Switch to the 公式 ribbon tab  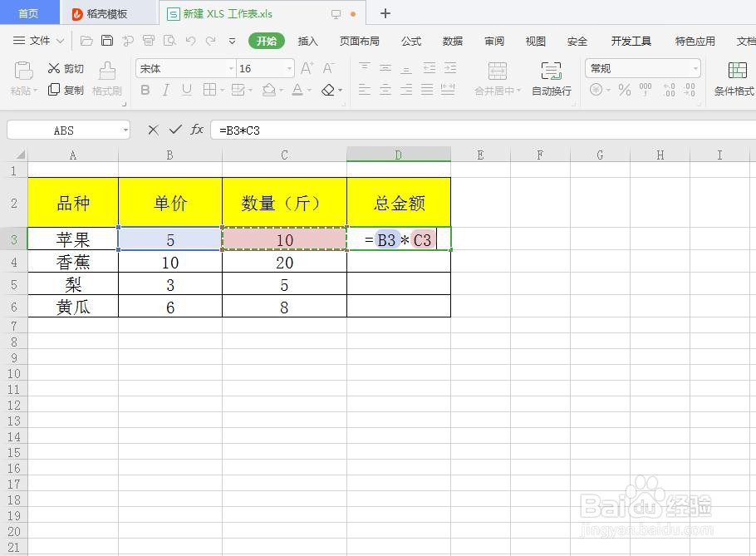[410, 41]
